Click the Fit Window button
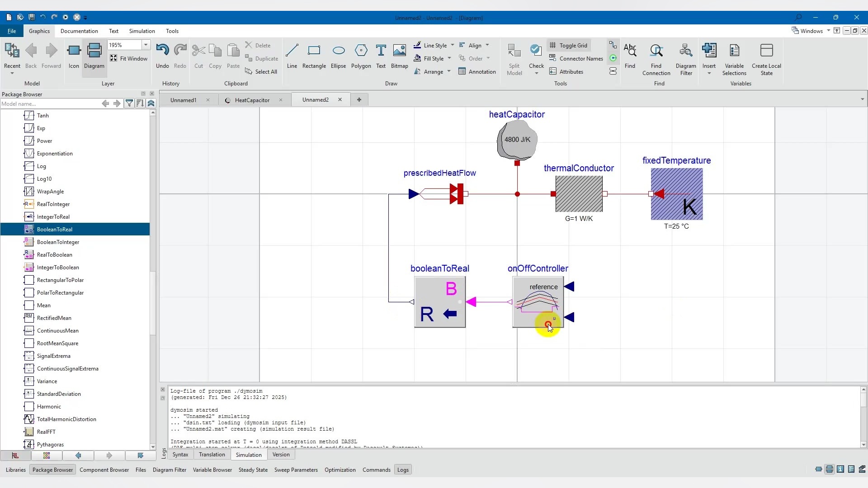The height and width of the screenshot is (488, 868). [x=129, y=58]
